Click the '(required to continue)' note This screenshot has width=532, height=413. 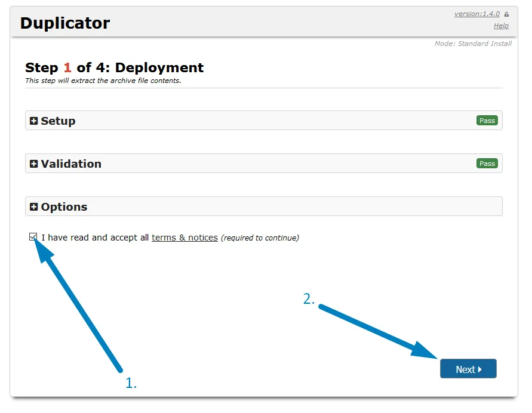(260, 238)
